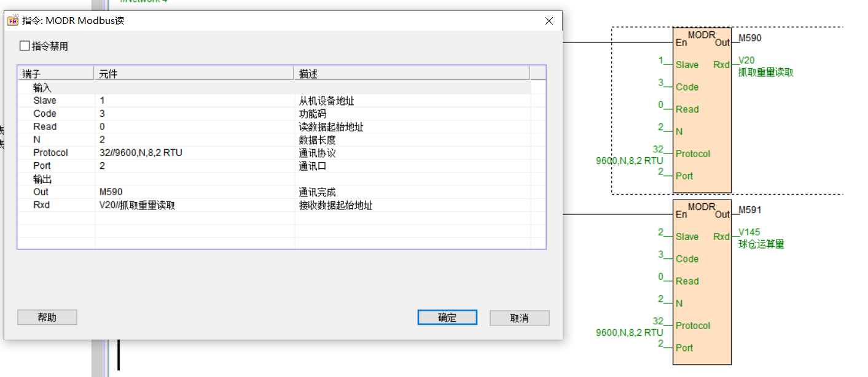
Task: Select the lower MODR block with M591
Action: coord(702,282)
